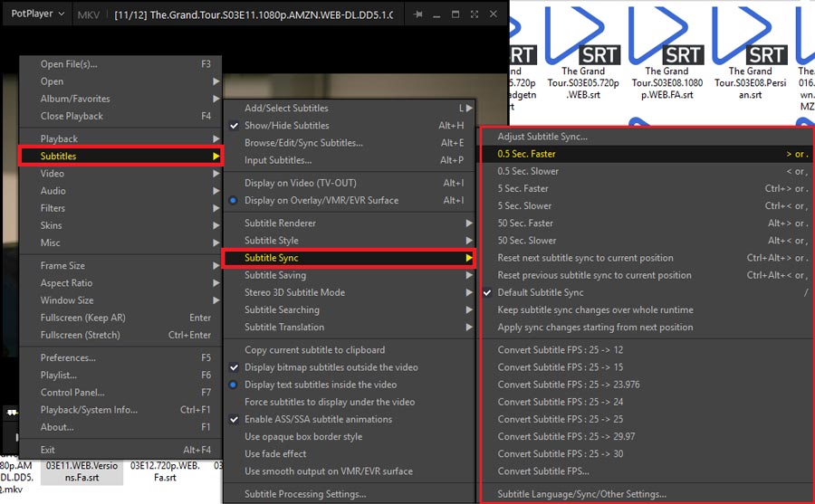Image resolution: width=815 pixels, height=504 pixels.
Task: Select 03E11.WEB.Versions.Fa.srt file label
Action: click(x=81, y=471)
